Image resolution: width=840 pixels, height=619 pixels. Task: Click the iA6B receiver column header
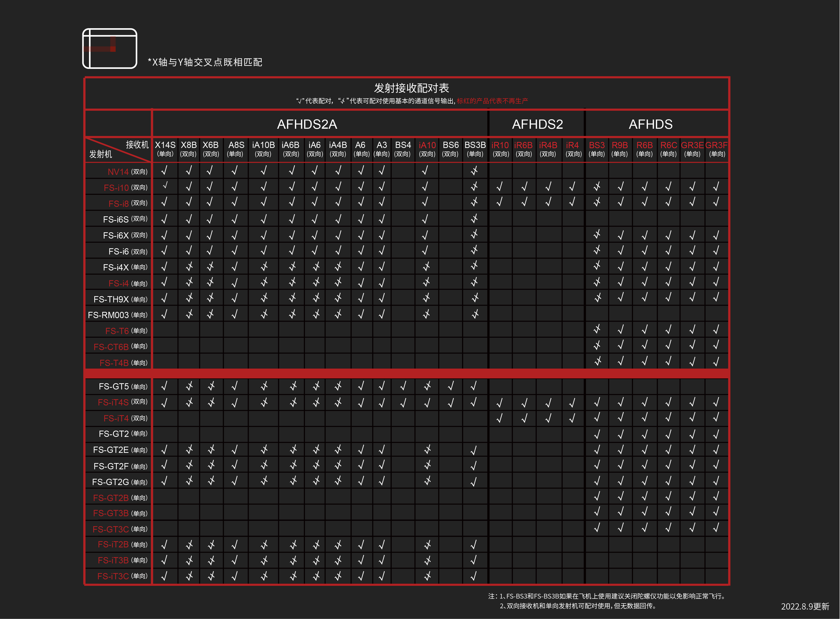point(291,149)
